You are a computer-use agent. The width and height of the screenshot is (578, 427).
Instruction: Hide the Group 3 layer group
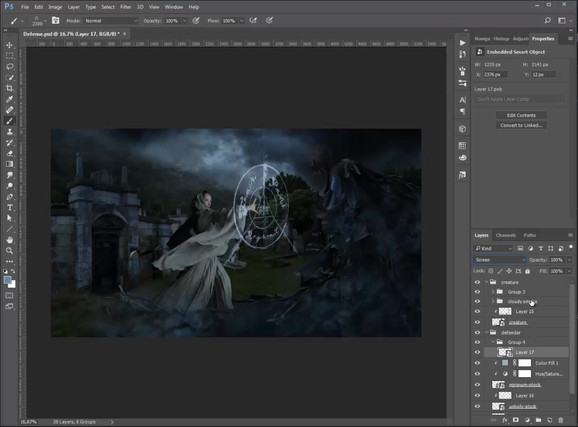point(477,292)
